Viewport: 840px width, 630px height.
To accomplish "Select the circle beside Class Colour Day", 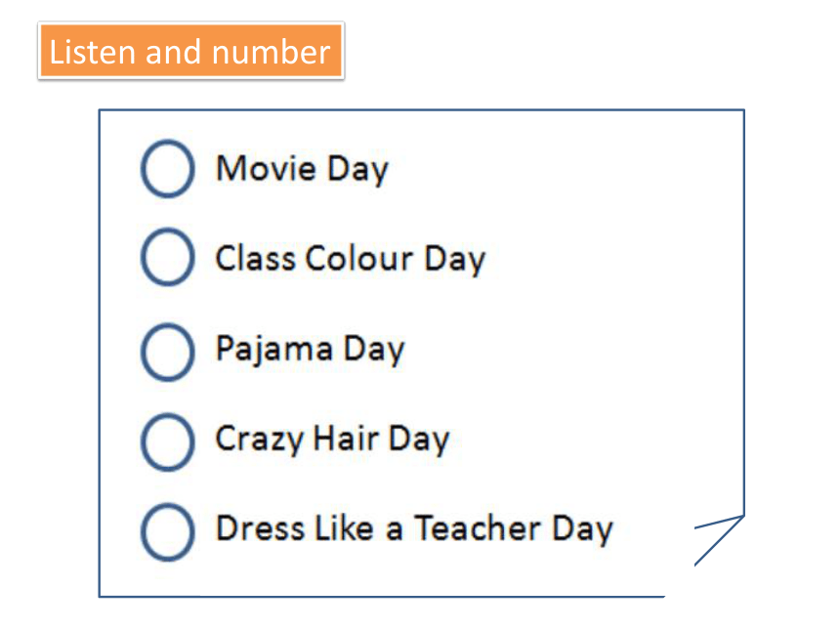I will (x=167, y=257).
